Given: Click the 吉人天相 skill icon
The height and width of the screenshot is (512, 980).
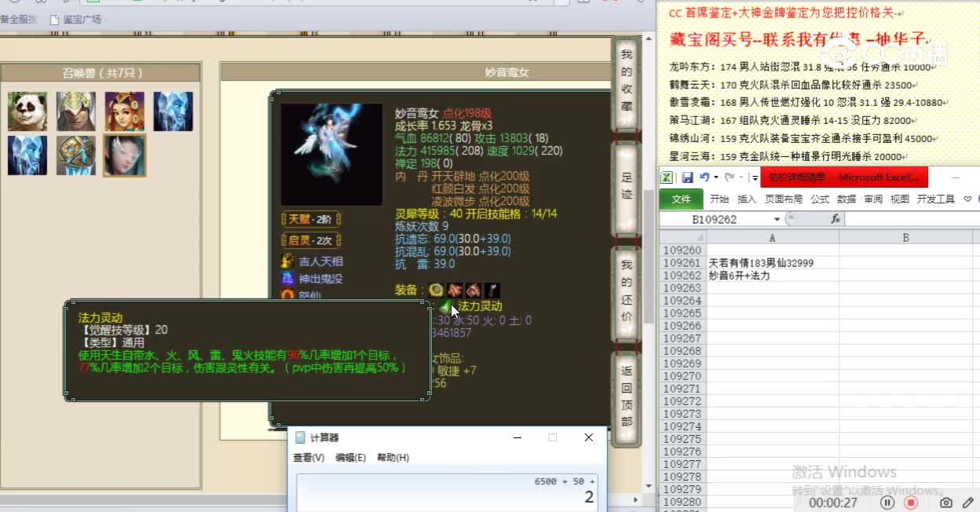Looking at the screenshot, I should pos(288,261).
